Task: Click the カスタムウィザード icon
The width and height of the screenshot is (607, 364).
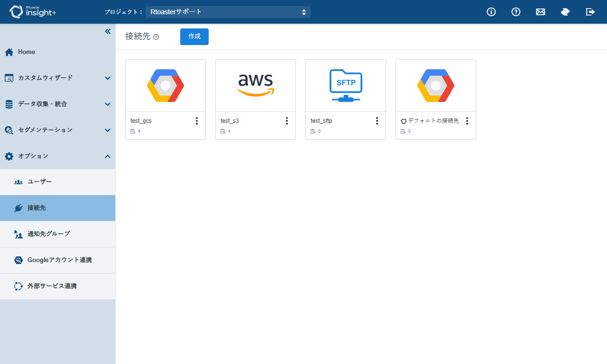Action: point(9,78)
